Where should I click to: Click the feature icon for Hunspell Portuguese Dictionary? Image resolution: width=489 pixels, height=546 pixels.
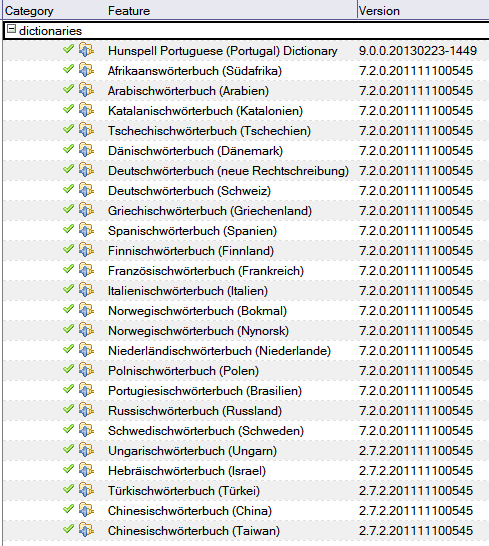point(86,50)
